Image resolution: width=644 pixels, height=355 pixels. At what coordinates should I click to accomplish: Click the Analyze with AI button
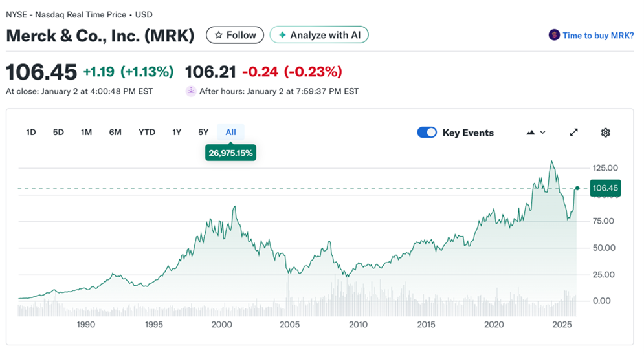coord(319,36)
